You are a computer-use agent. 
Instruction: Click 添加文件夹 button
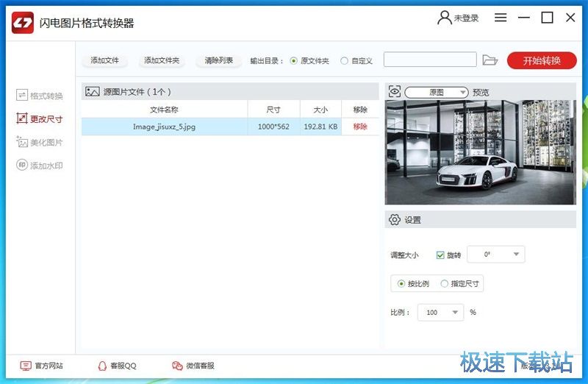click(162, 60)
